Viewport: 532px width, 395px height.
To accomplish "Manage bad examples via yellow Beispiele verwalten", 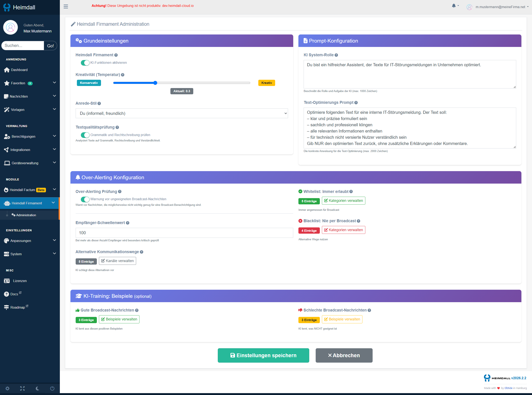I will 342,319.
